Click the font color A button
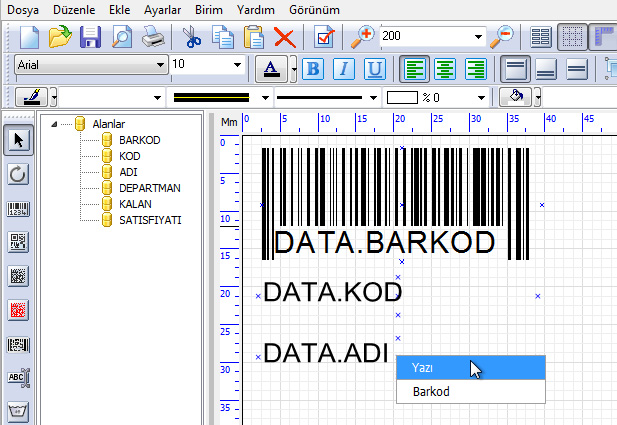Screen dimensions: 617x425 [x=271, y=69]
